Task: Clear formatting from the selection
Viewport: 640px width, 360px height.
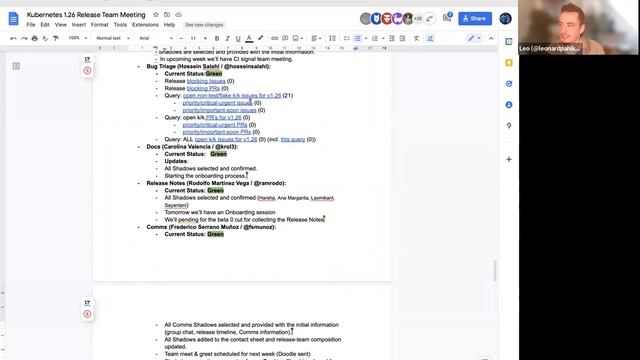Action: tap(416, 38)
